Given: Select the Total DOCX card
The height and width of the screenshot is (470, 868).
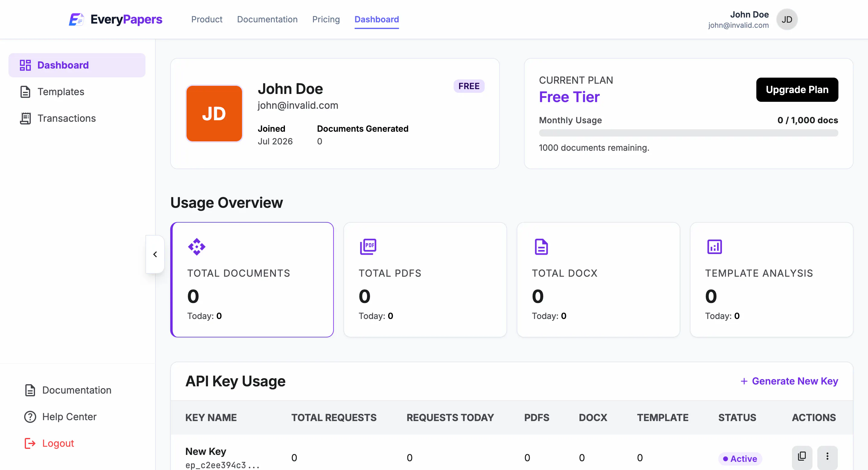Looking at the screenshot, I should click(598, 279).
